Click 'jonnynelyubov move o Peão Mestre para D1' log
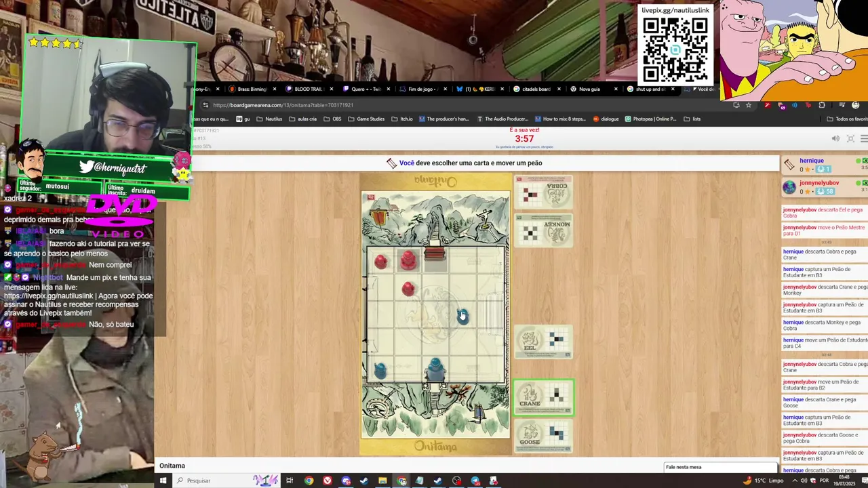This screenshot has height=488, width=868. (x=825, y=230)
